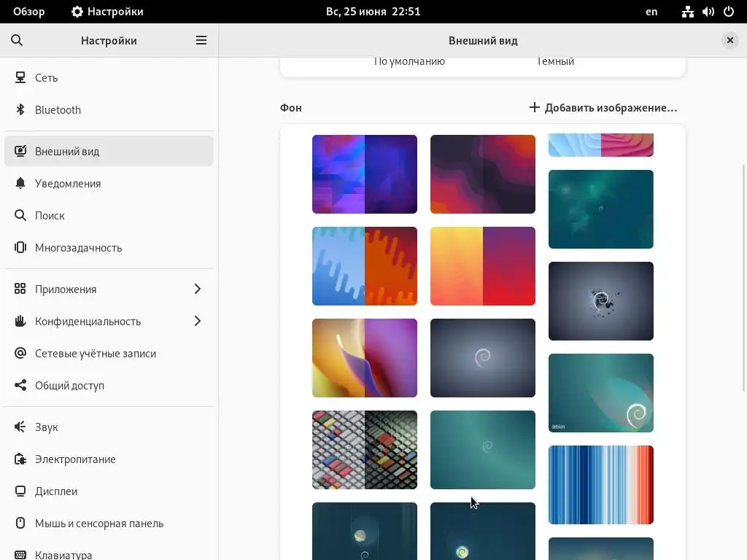Select the yellow-to-red gradient wallpaper
Viewport: 747px width, 560px height.
(x=483, y=265)
